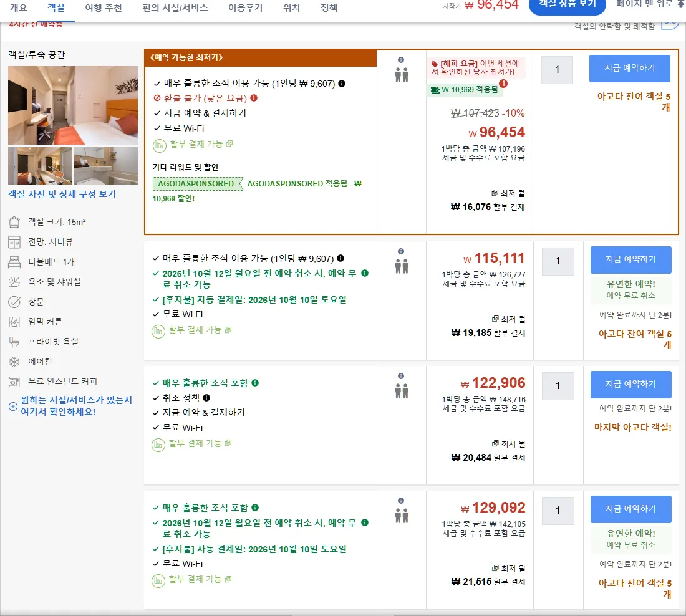
Task: Click the 매우 훌륭한 조식 포함 info icon in ₩122,906 offer
Action: pos(255,383)
